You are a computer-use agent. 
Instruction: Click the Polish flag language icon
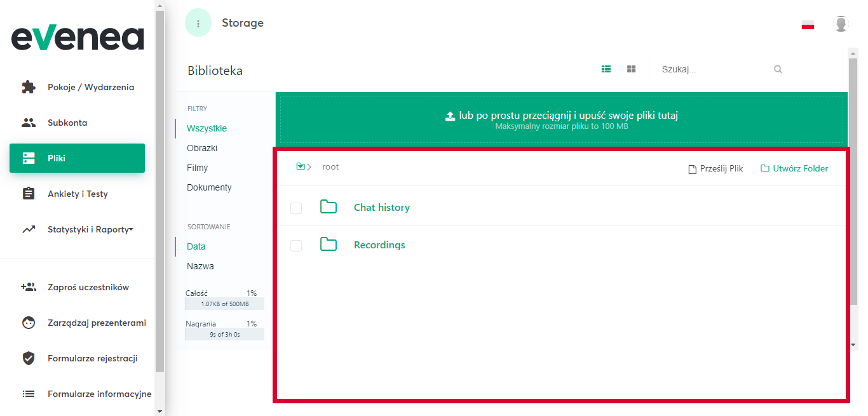808,25
